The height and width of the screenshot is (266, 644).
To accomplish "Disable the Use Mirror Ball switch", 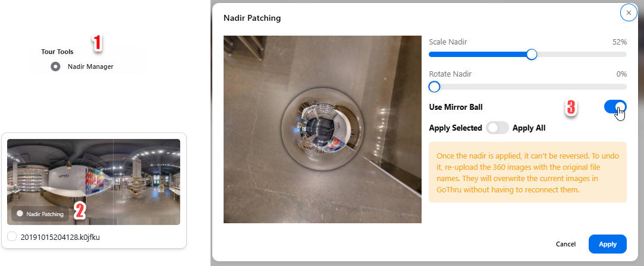I will (x=615, y=107).
